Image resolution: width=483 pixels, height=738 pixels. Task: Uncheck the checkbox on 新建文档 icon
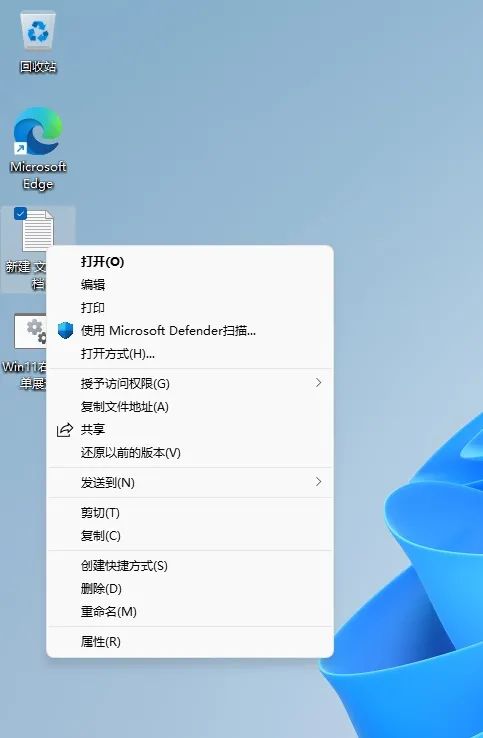[x=20, y=213]
